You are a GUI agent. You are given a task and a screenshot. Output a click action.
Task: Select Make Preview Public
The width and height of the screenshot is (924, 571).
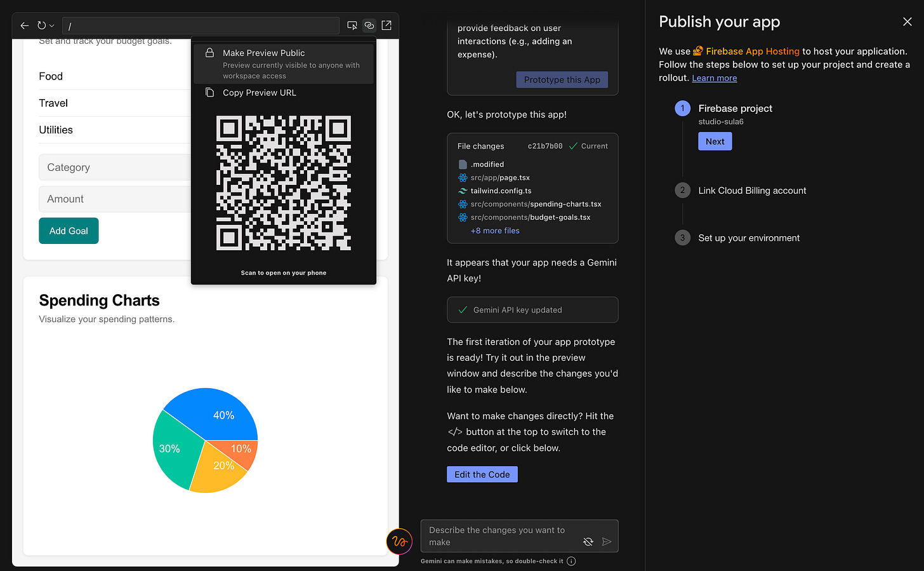284,64
